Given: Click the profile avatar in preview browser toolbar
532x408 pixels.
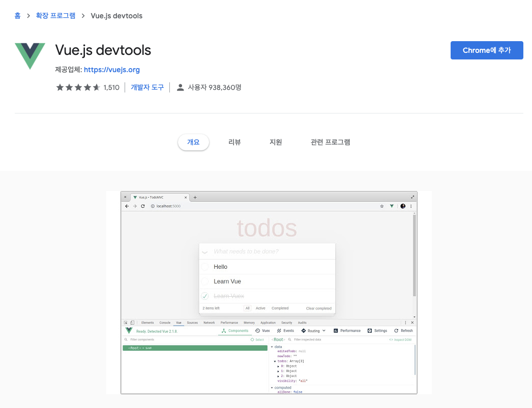Looking at the screenshot, I should (x=403, y=206).
